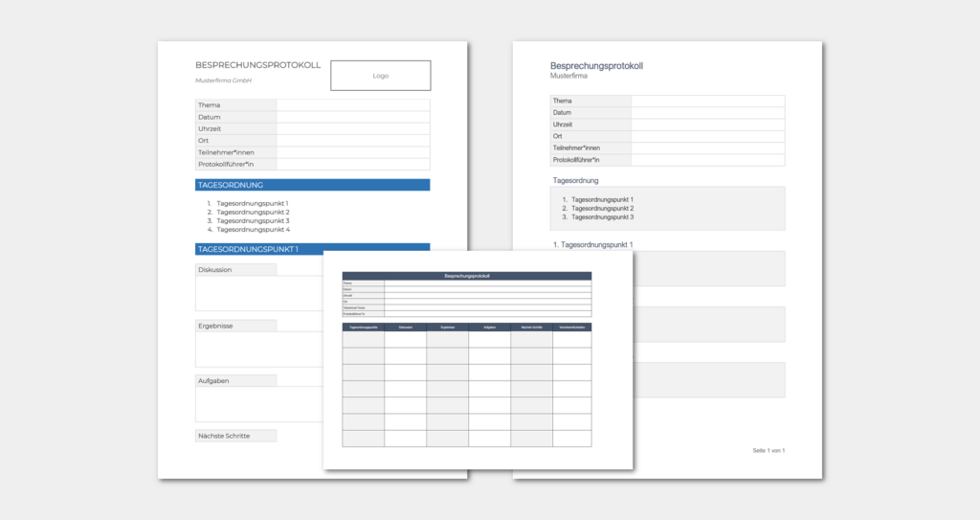
Task: Select the Uhrzeit field in the right document
Action: (707, 124)
